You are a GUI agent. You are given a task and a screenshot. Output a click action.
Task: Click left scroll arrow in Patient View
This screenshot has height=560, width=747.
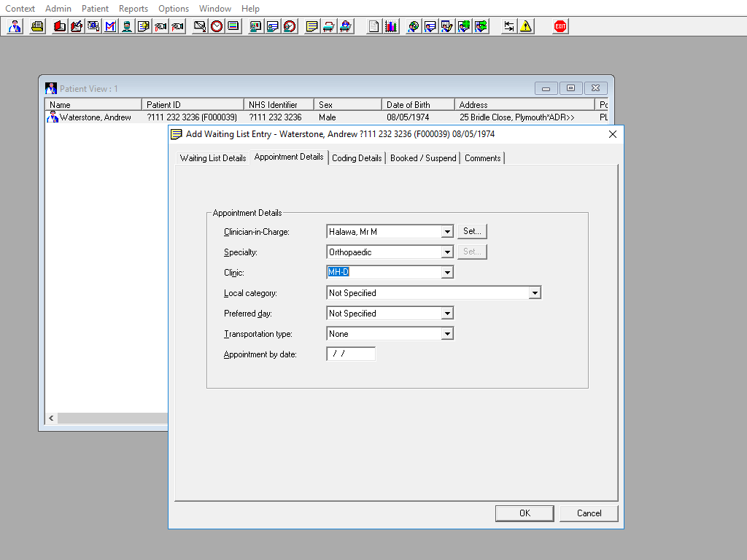click(51, 418)
